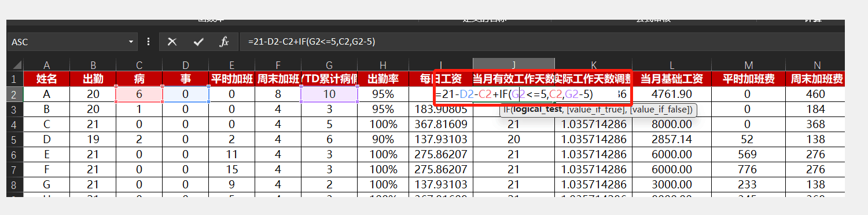Open Insert Function fx dialog
868x215 pixels.
[225, 42]
